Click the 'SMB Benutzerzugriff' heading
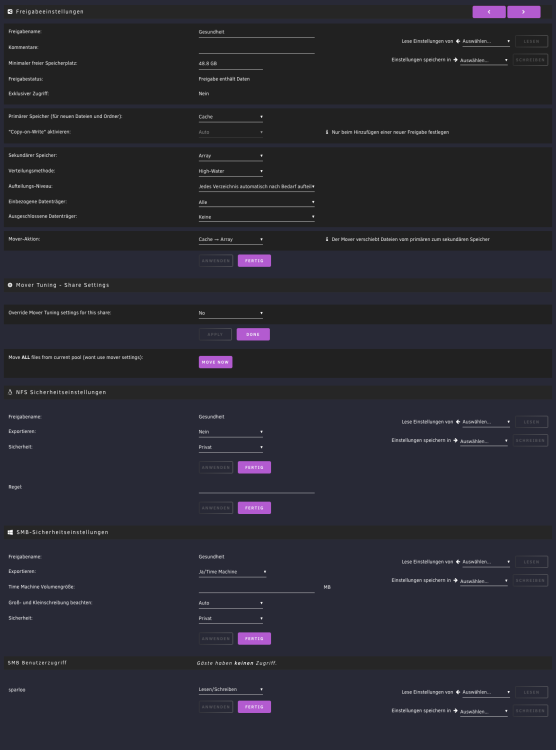This screenshot has height=750, width=556. pyautogui.click(x=37, y=663)
